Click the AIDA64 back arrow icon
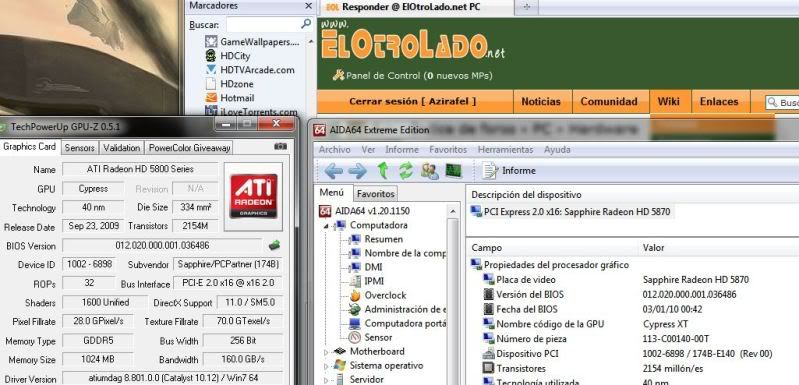This screenshot has width=799, height=385. (x=333, y=171)
